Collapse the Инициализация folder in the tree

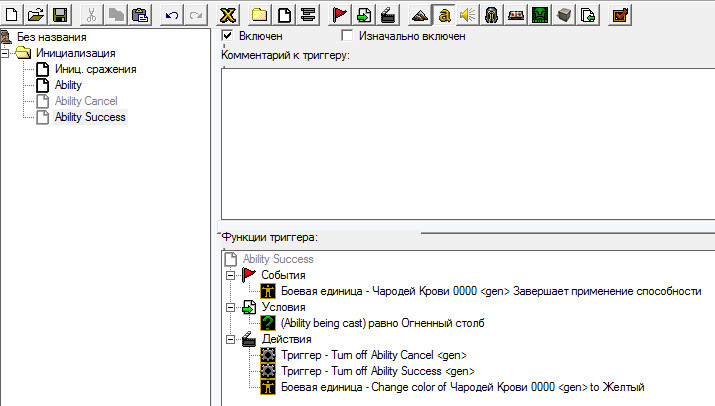(x=5, y=53)
